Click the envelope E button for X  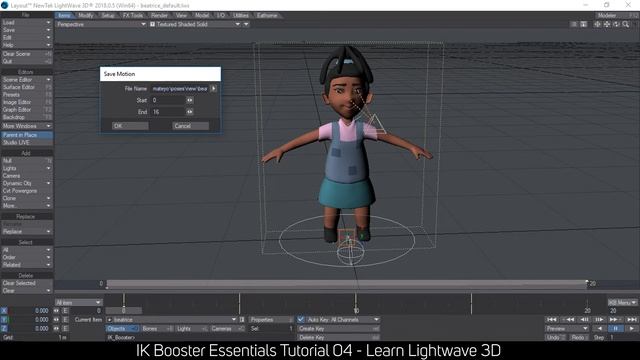pyautogui.click(x=65, y=311)
